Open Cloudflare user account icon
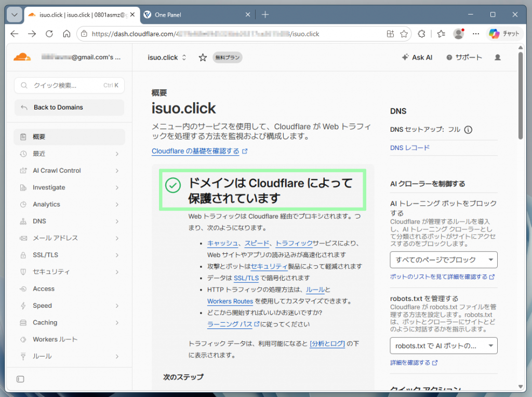The width and height of the screenshot is (532, 397). click(497, 58)
